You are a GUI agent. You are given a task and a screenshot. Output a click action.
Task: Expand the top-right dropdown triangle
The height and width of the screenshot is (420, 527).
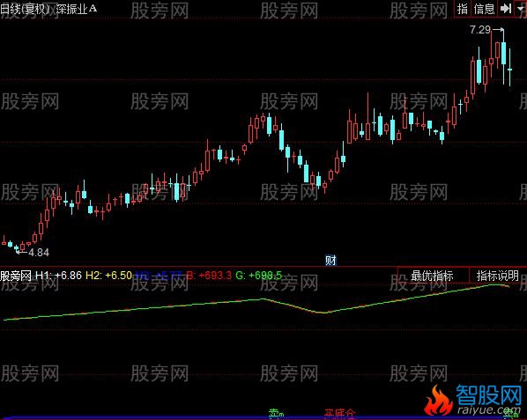(521, 9)
